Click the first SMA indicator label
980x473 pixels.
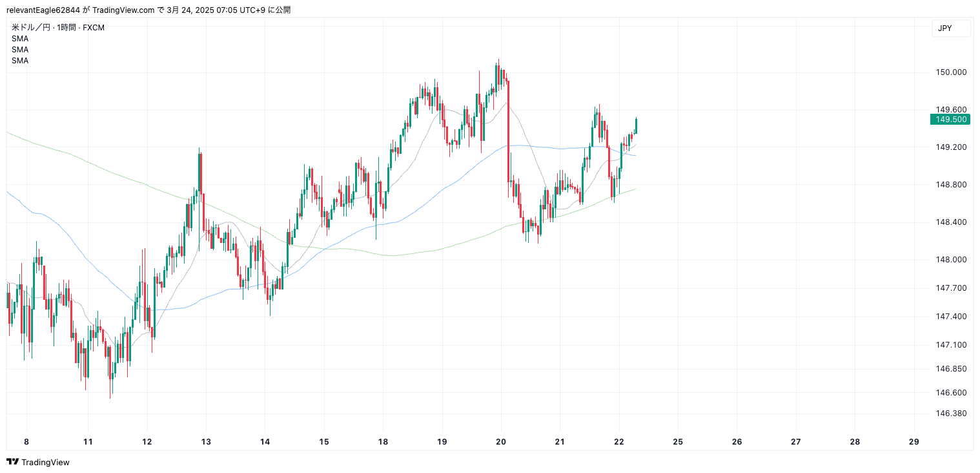20,39
